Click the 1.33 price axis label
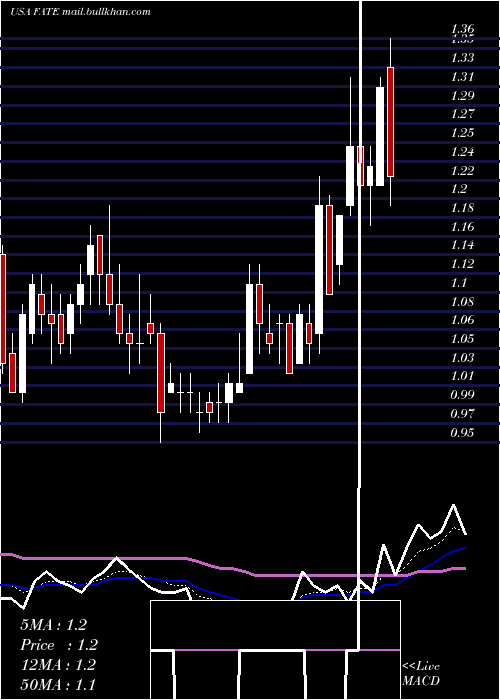This screenshot has width=500, height=700. pyautogui.click(x=462, y=58)
